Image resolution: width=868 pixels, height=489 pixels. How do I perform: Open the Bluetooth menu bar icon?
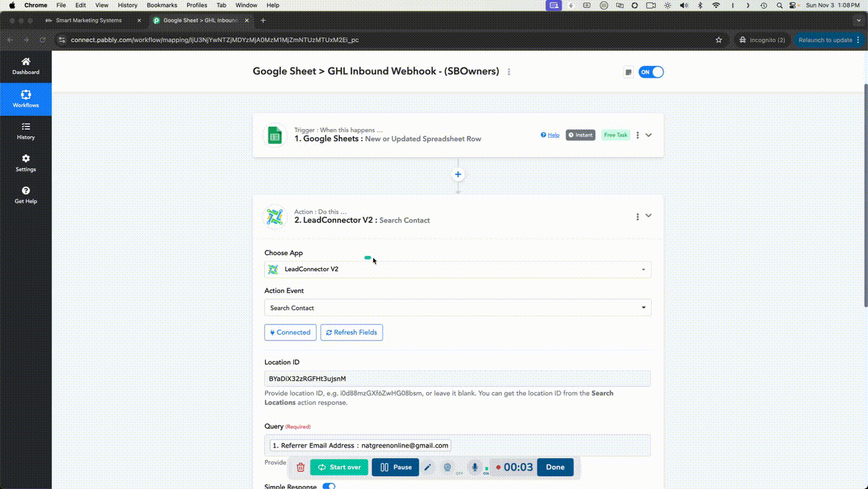700,5
